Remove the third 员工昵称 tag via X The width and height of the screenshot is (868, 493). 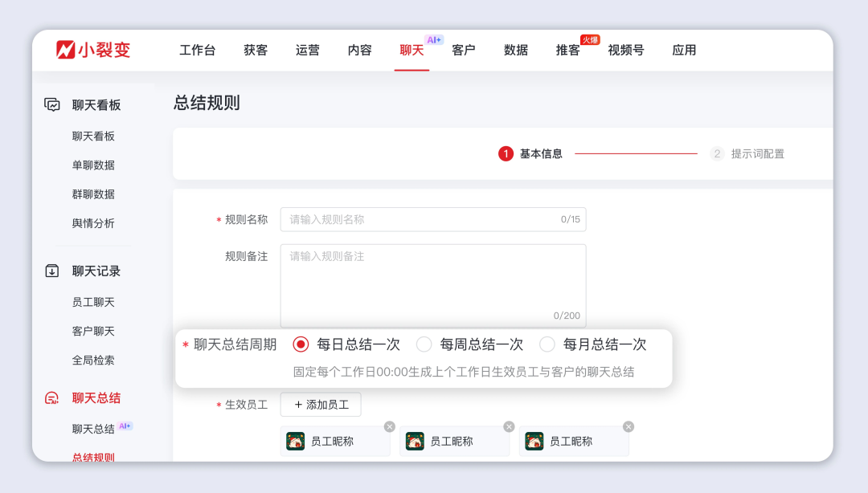click(628, 426)
